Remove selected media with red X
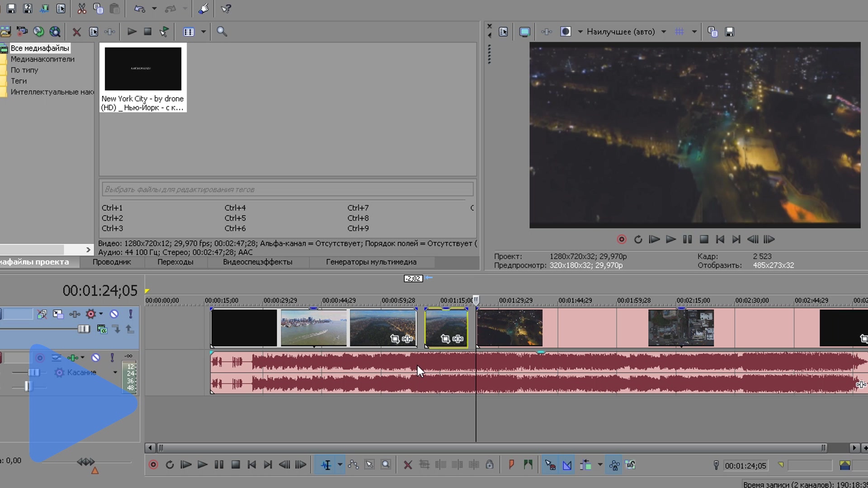This screenshot has width=868, height=488. point(77,32)
